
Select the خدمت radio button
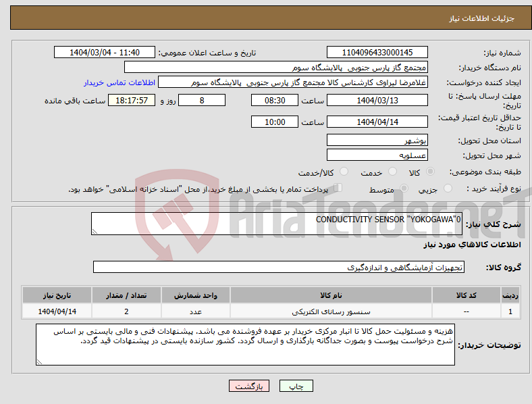pos(392,172)
